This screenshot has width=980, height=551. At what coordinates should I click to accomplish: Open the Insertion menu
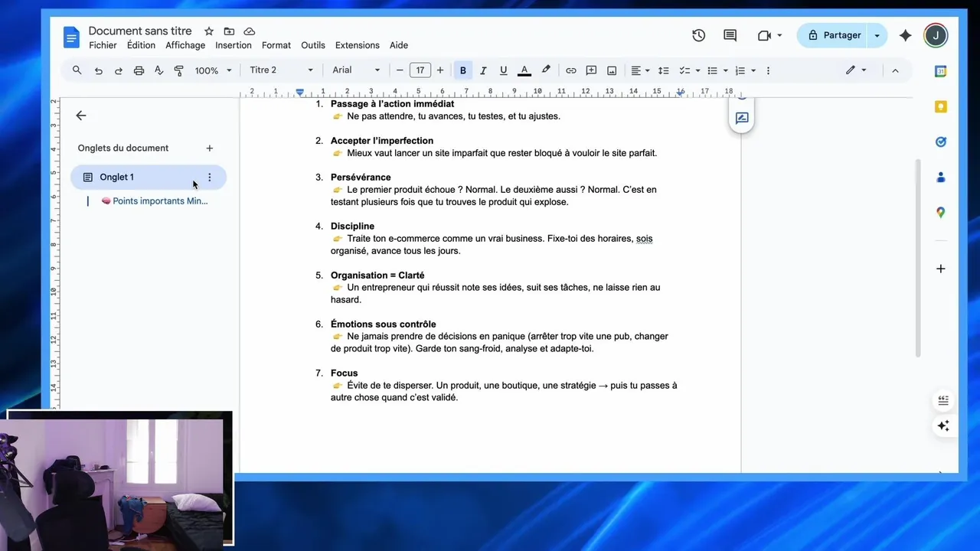pyautogui.click(x=234, y=45)
